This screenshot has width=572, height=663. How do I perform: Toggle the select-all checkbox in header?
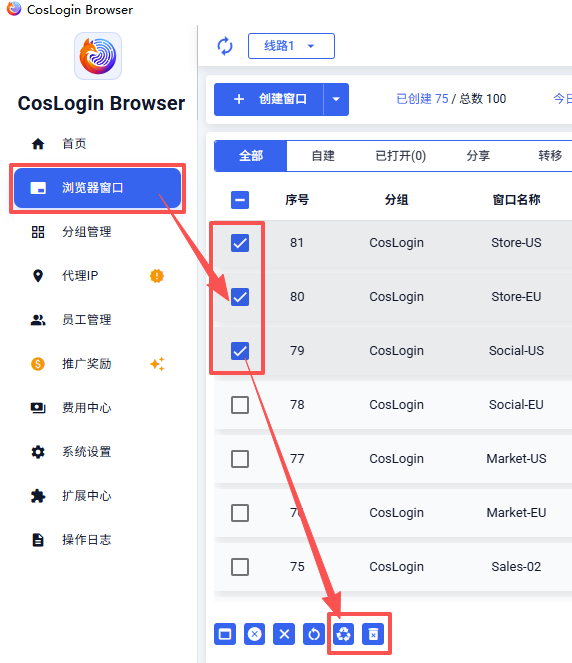pos(240,200)
